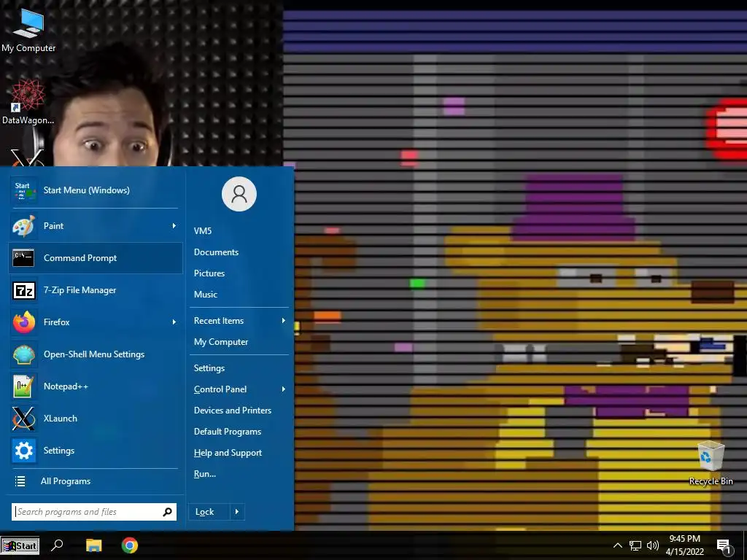Viewport: 747px width, 560px height.
Task: Open Music from the start menu
Action: [205, 295]
